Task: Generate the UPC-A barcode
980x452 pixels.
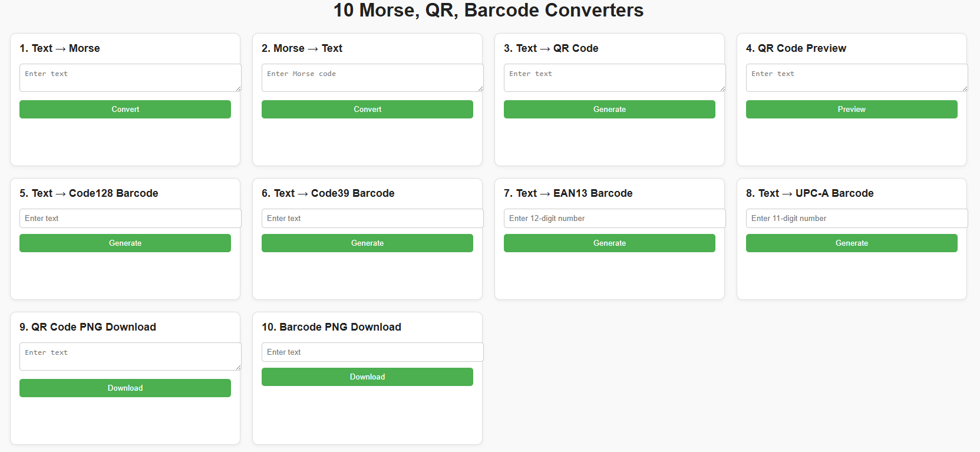Action: pyautogui.click(x=852, y=243)
